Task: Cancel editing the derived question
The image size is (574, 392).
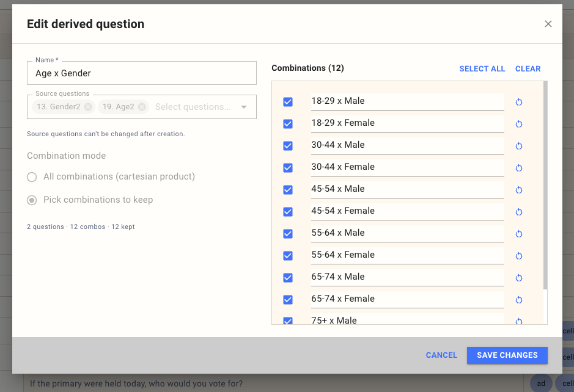Action: coord(441,355)
